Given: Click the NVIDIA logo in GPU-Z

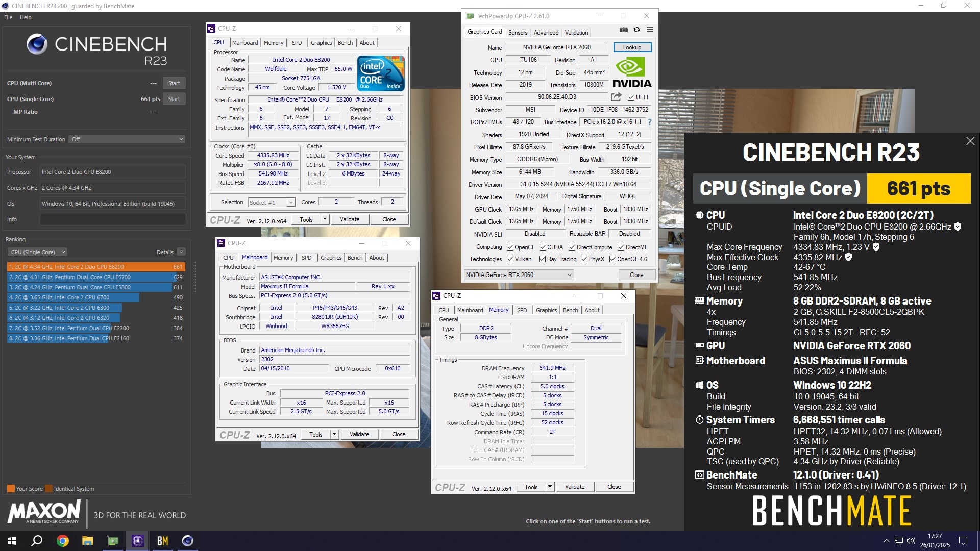Looking at the screenshot, I should [632, 72].
